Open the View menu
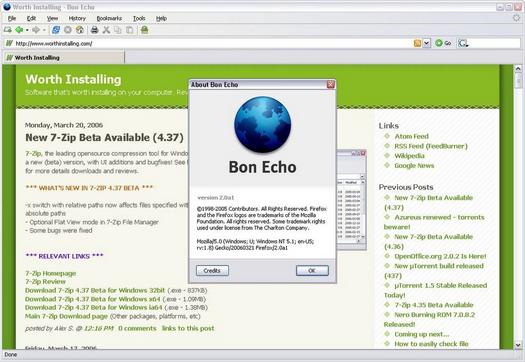 (x=52, y=18)
